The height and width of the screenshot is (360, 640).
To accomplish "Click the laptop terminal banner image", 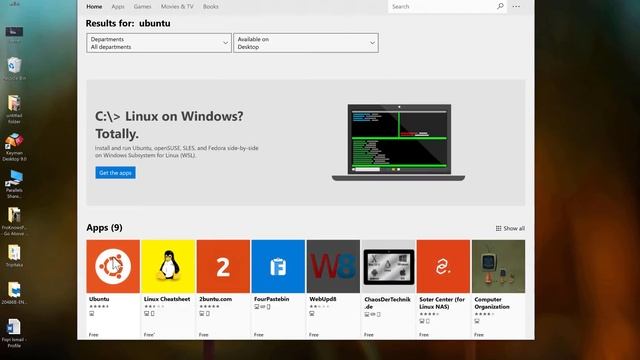I will (x=398, y=142).
